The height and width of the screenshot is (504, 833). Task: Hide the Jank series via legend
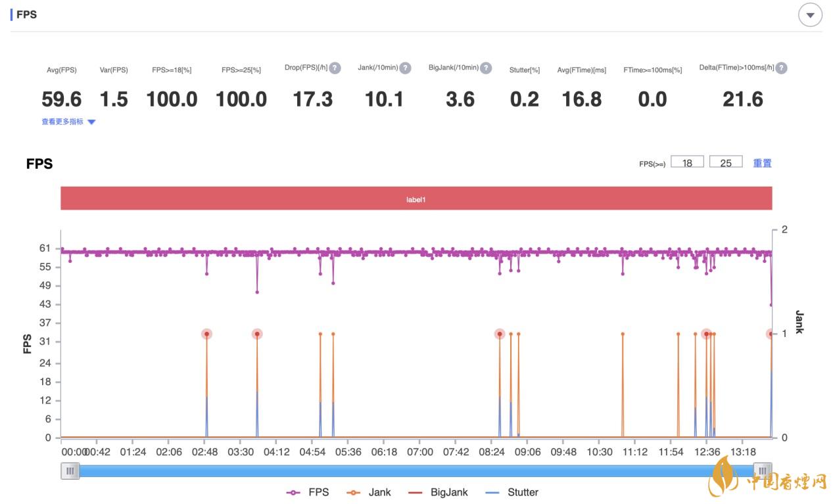pyautogui.click(x=370, y=492)
